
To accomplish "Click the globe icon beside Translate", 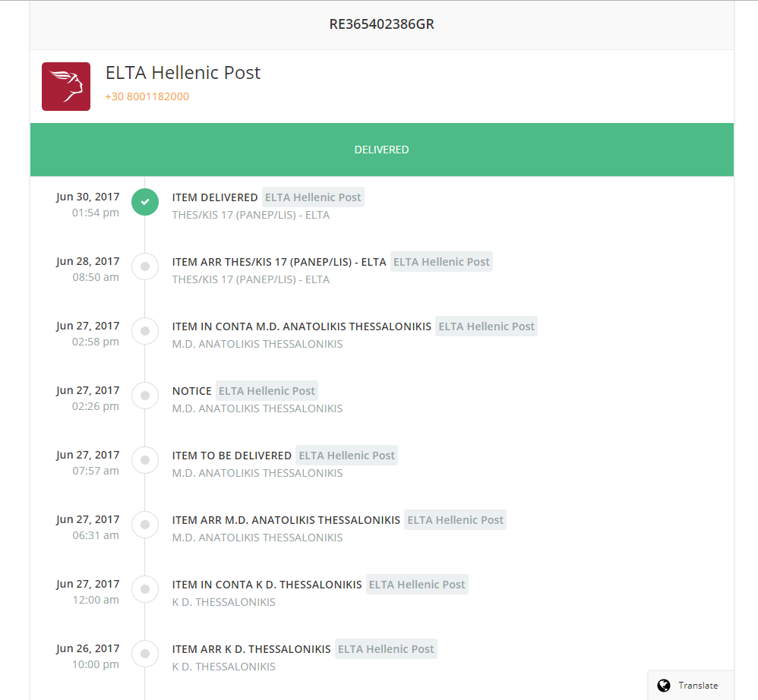I will pyautogui.click(x=664, y=685).
